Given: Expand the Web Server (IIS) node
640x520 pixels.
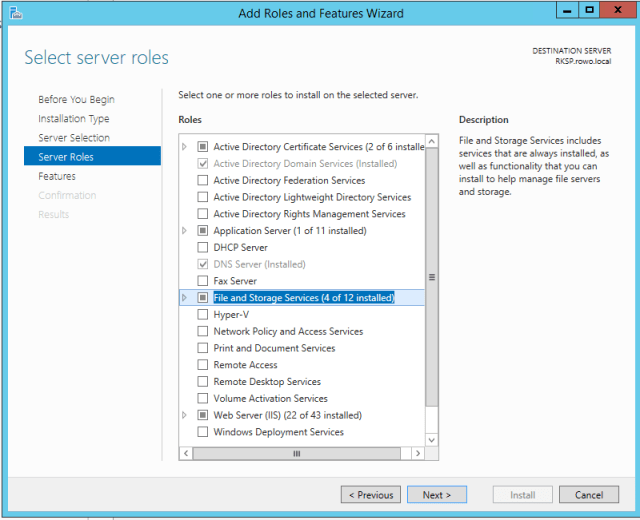Looking at the screenshot, I should click(184, 415).
